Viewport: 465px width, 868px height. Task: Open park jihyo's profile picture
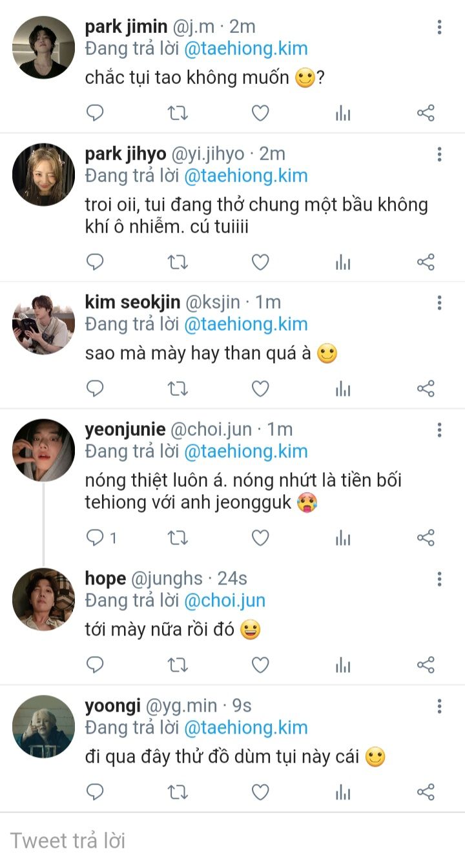[43, 174]
